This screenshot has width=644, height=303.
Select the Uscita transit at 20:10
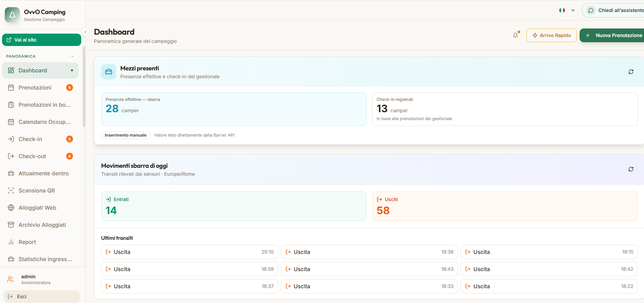click(190, 252)
